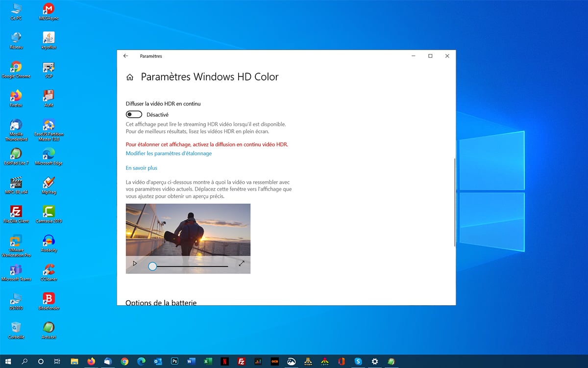Open the Windows Start menu
Screen dimensions: 588x368
click(8, 362)
